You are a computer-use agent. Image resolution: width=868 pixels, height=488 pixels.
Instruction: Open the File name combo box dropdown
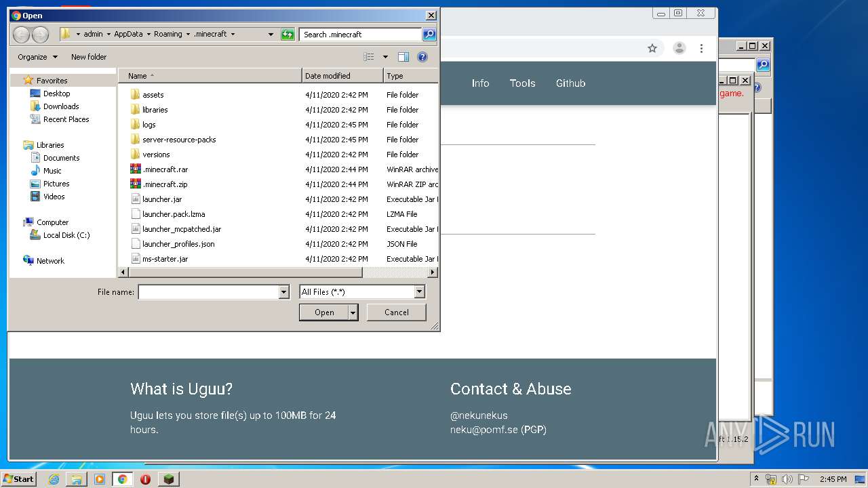[x=284, y=292]
